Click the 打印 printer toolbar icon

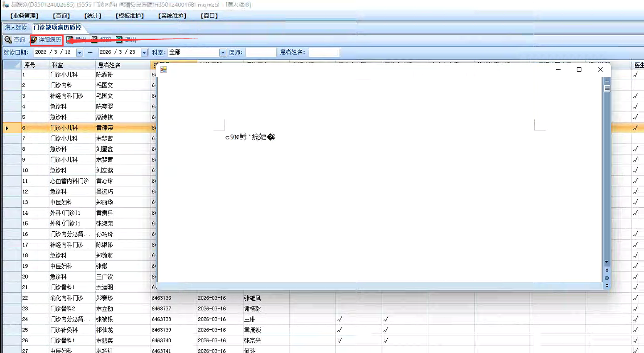(95, 39)
